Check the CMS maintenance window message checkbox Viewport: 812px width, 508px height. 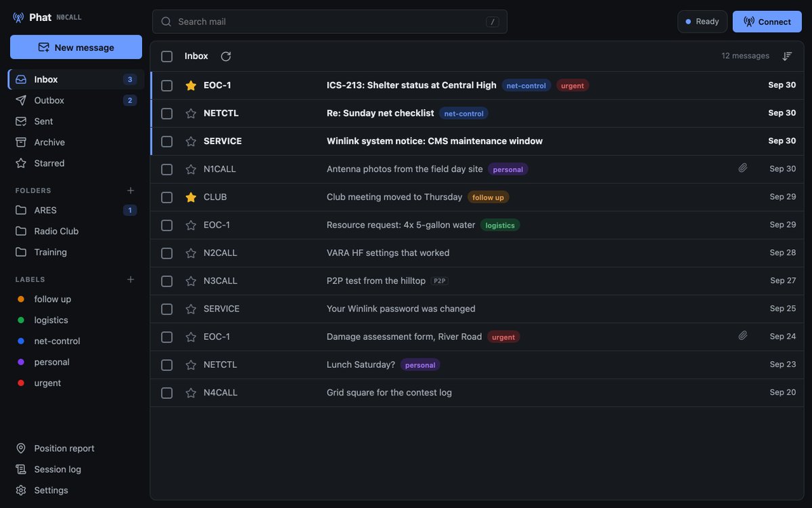tap(167, 141)
